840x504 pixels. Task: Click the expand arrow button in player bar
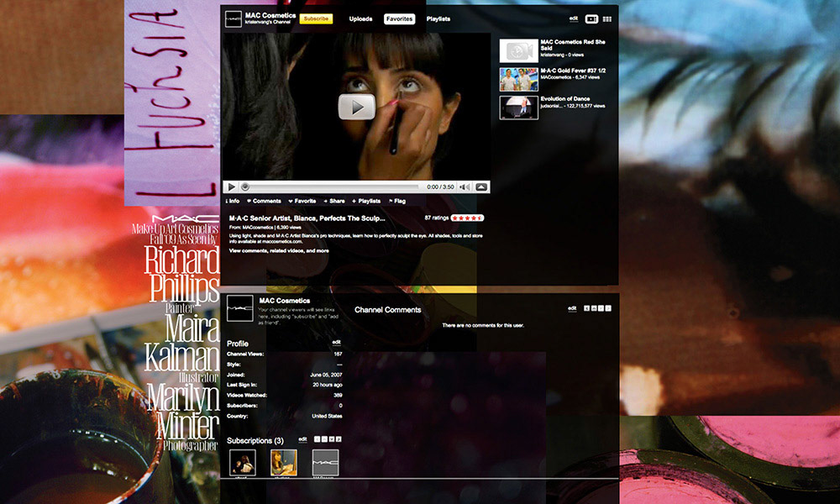point(481,187)
